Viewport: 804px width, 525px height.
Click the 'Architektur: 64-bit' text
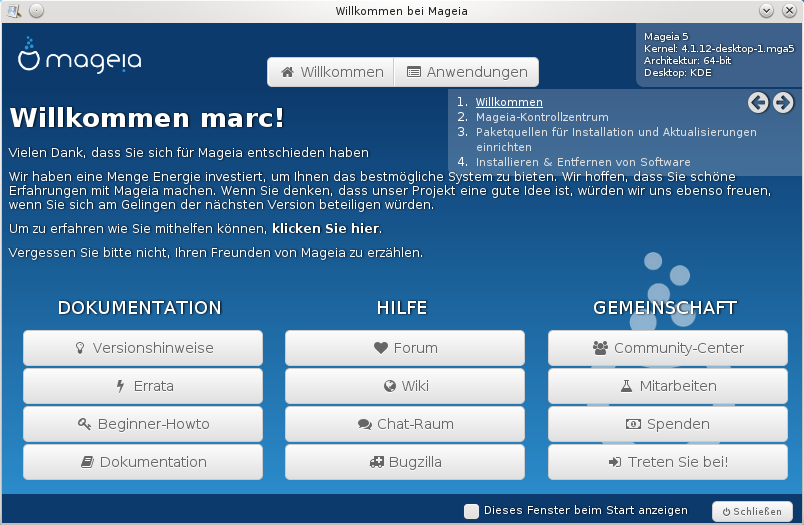pos(688,60)
